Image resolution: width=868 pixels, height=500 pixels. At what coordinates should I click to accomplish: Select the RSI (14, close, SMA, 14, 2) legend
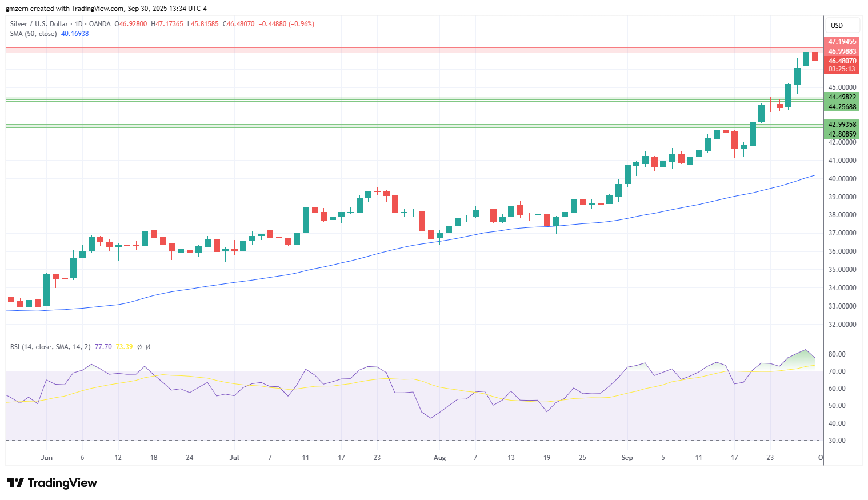(x=50, y=347)
